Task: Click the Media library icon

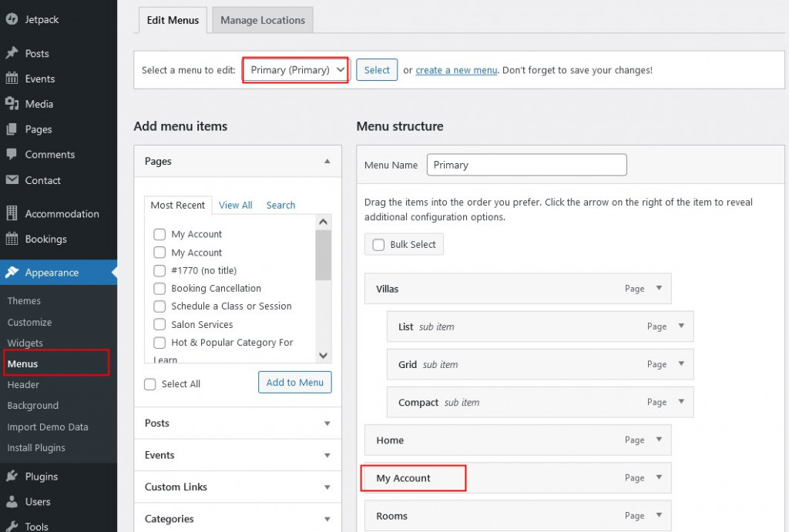Action: [13, 103]
